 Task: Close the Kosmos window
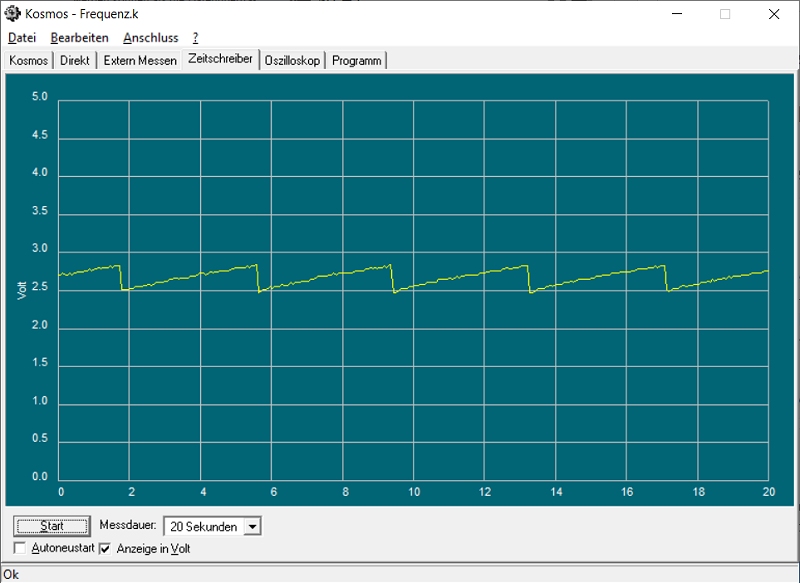(773, 14)
